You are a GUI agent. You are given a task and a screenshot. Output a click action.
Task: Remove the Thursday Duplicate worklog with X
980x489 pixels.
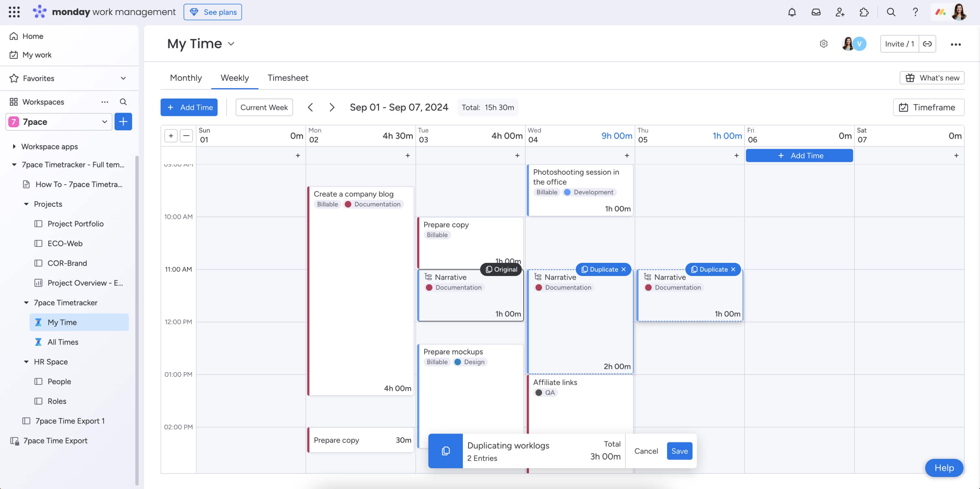pyautogui.click(x=733, y=269)
